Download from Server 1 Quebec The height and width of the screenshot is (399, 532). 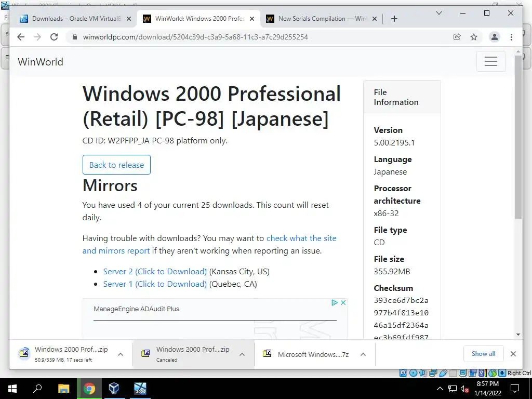tap(155, 284)
